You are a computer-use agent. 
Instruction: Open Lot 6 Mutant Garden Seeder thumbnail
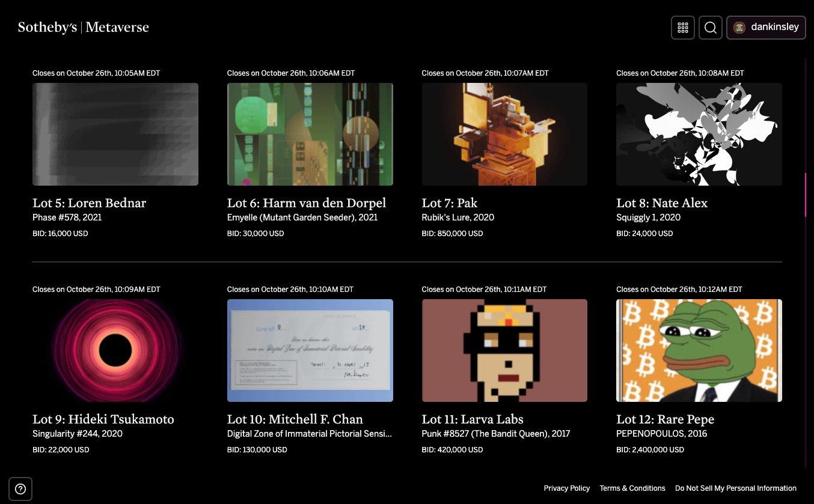pos(310,134)
